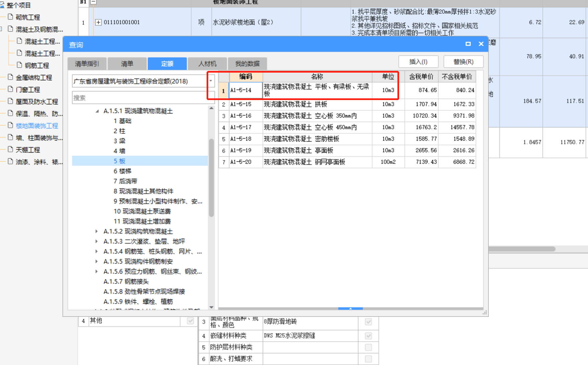This screenshot has height=365, width=588.
Task: Select tree item 5 板
Action: 119,161
